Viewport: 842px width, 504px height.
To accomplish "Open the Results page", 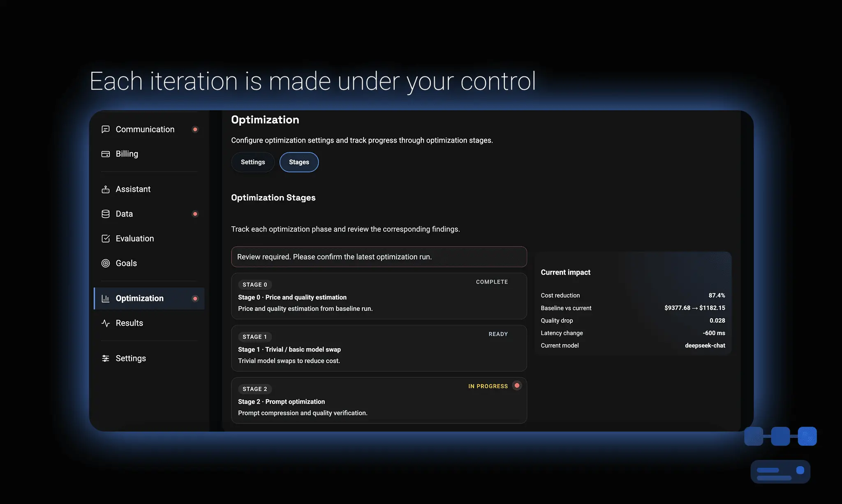I will pos(149,324).
